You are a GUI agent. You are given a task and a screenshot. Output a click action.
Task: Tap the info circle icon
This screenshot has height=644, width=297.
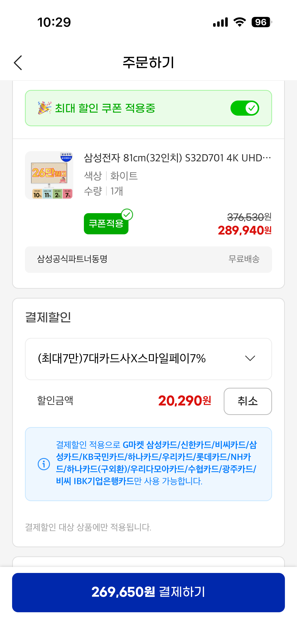(x=44, y=464)
